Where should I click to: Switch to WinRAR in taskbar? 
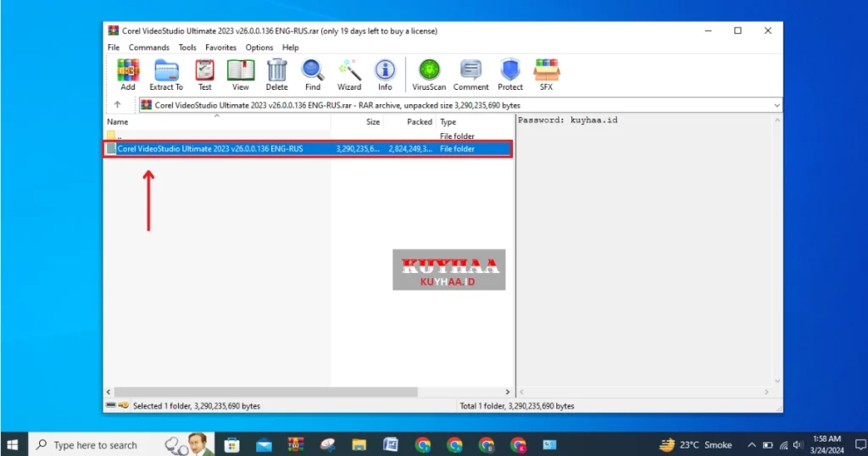296,444
